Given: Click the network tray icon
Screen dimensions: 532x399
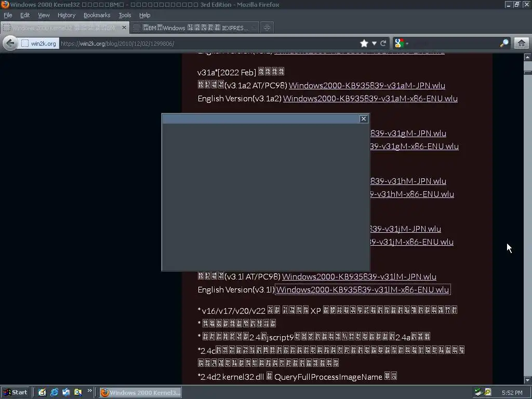Looking at the screenshot, I should (478, 392).
